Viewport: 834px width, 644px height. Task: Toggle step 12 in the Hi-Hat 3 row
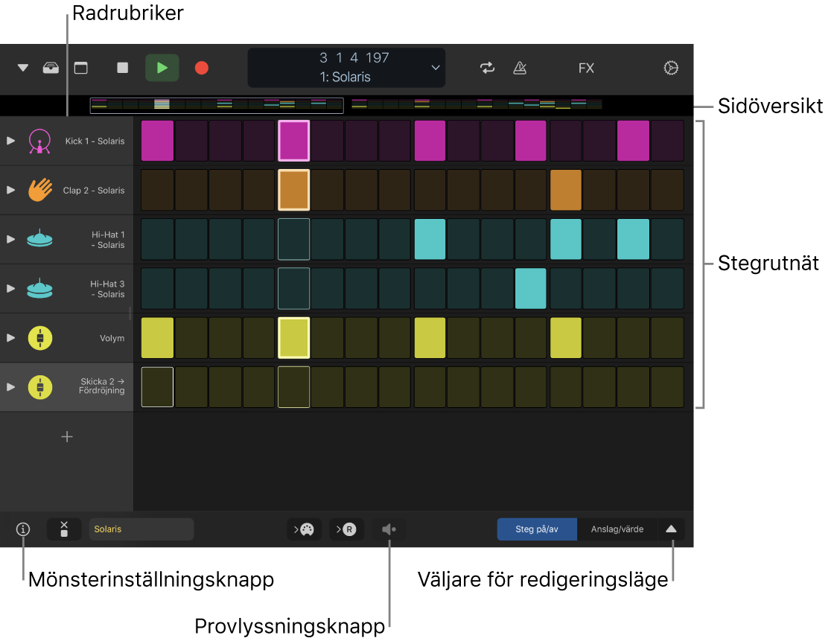531,288
